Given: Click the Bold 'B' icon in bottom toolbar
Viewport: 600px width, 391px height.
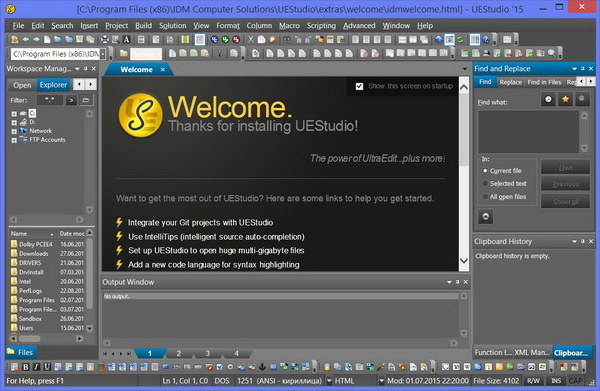Looking at the screenshot, I should 26,367.
